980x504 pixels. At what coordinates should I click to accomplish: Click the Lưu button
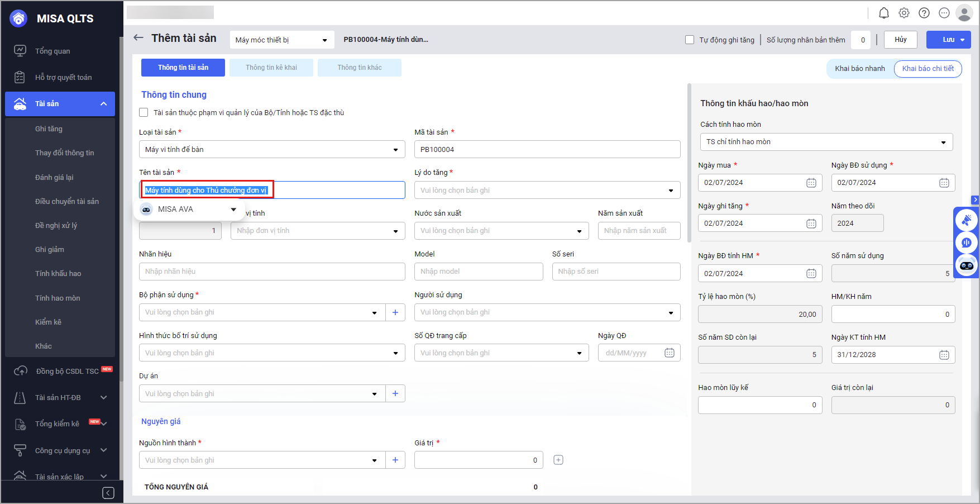(948, 40)
